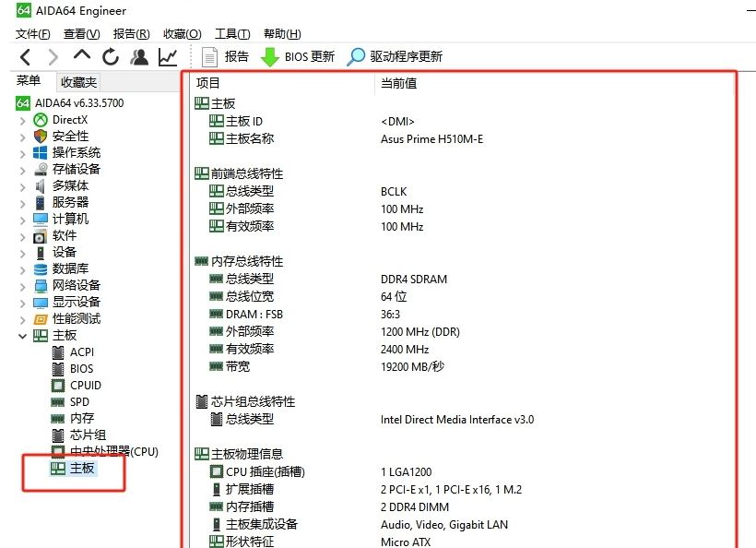Click the 报告 report button
Screen dimensions: 756x548
click(x=225, y=57)
